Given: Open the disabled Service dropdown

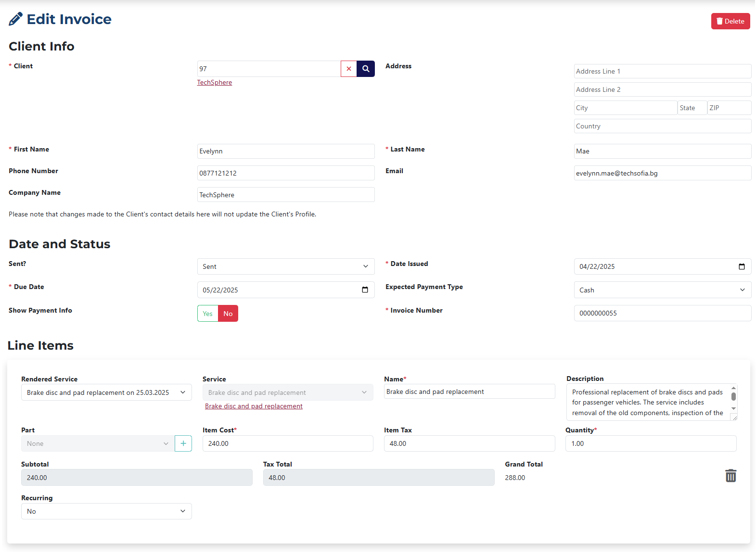Looking at the screenshot, I should click(288, 392).
